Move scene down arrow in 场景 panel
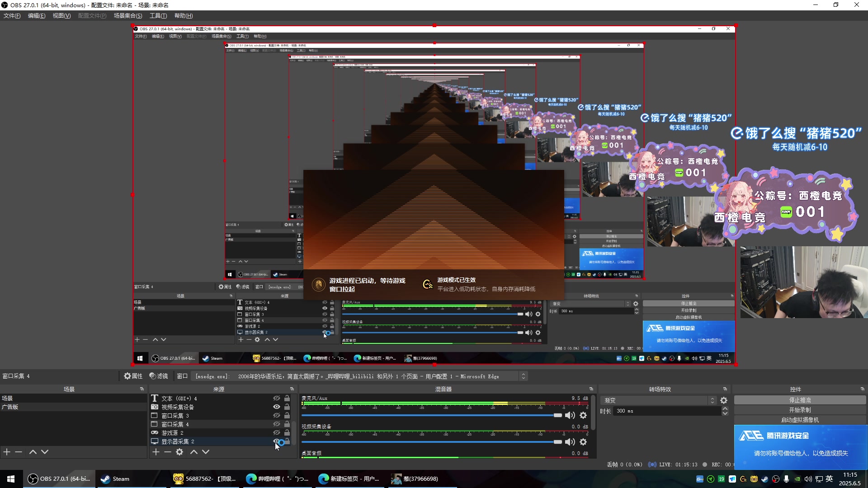This screenshot has width=868, height=488. (45, 452)
